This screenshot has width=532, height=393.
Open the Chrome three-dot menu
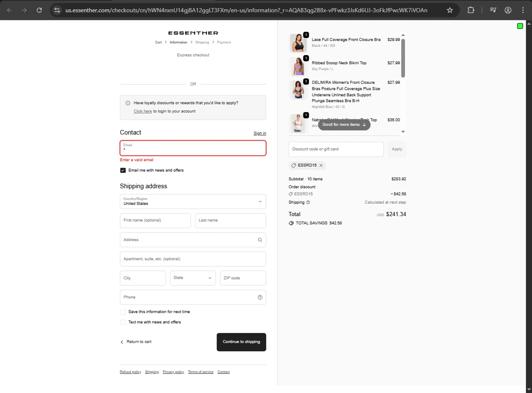coord(523,10)
